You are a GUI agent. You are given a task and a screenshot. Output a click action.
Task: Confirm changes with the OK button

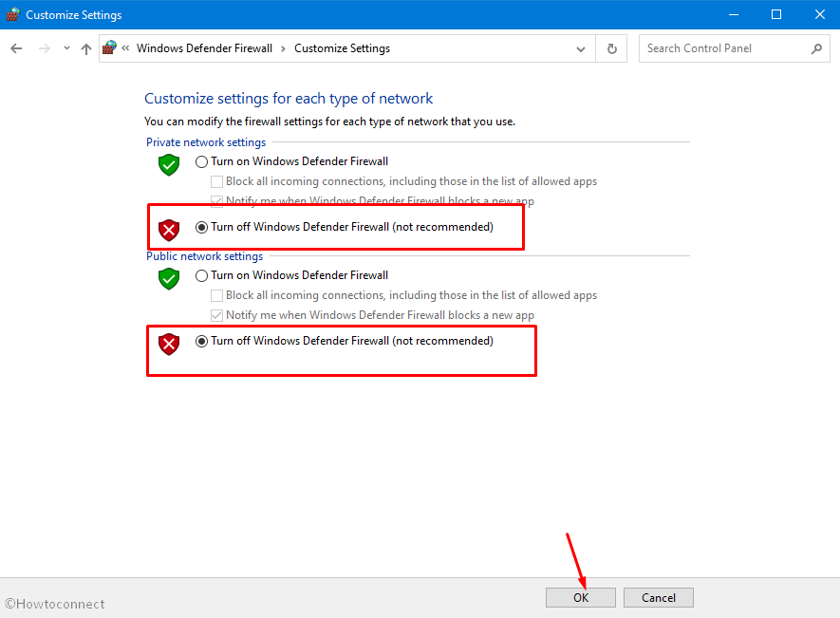click(x=581, y=598)
